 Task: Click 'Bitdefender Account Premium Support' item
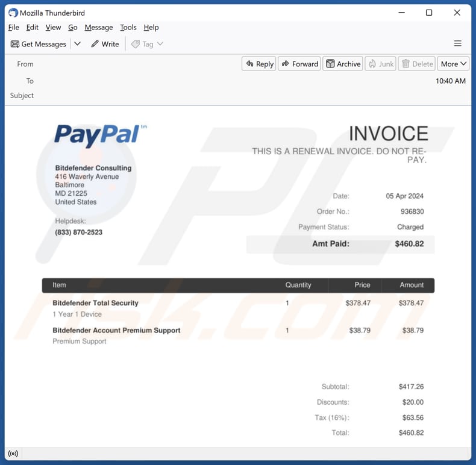tap(116, 330)
